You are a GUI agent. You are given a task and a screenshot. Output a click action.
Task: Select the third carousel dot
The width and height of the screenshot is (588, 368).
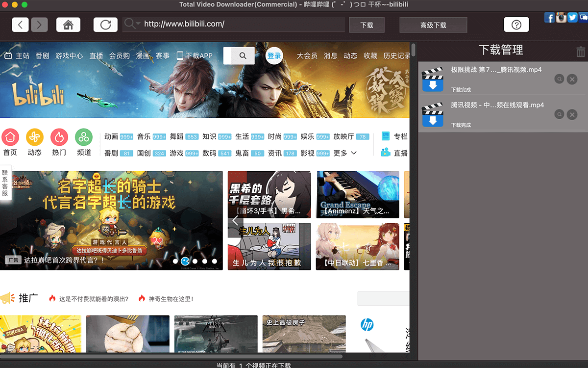tap(195, 262)
